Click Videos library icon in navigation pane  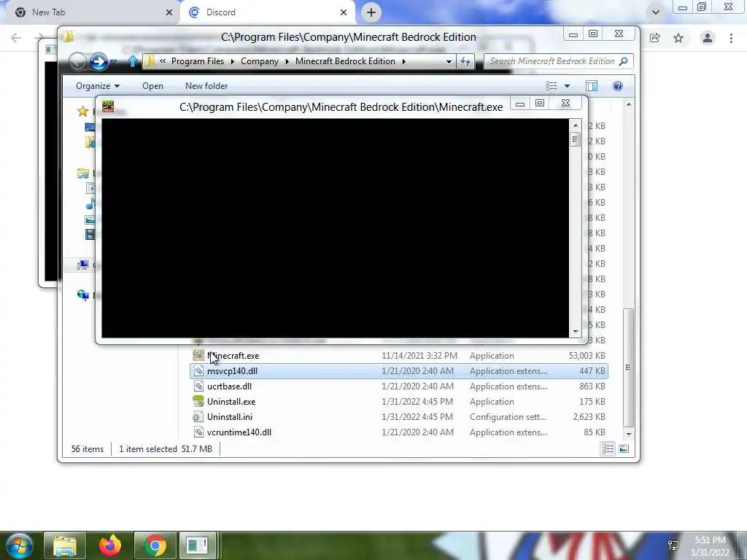pyautogui.click(x=90, y=234)
